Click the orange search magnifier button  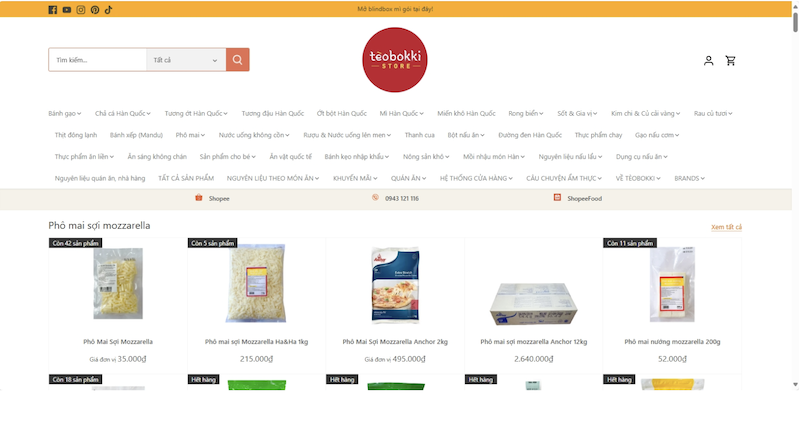point(238,60)
